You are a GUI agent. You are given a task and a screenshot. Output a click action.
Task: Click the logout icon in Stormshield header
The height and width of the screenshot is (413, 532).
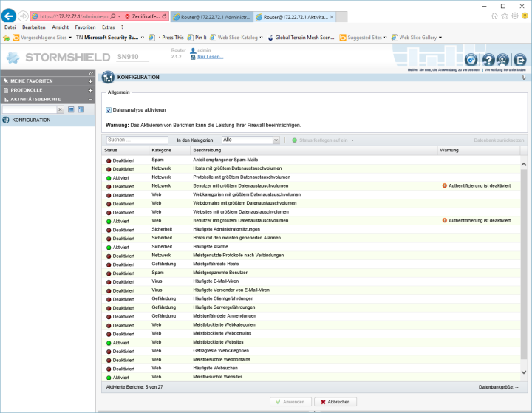point(519,60)
